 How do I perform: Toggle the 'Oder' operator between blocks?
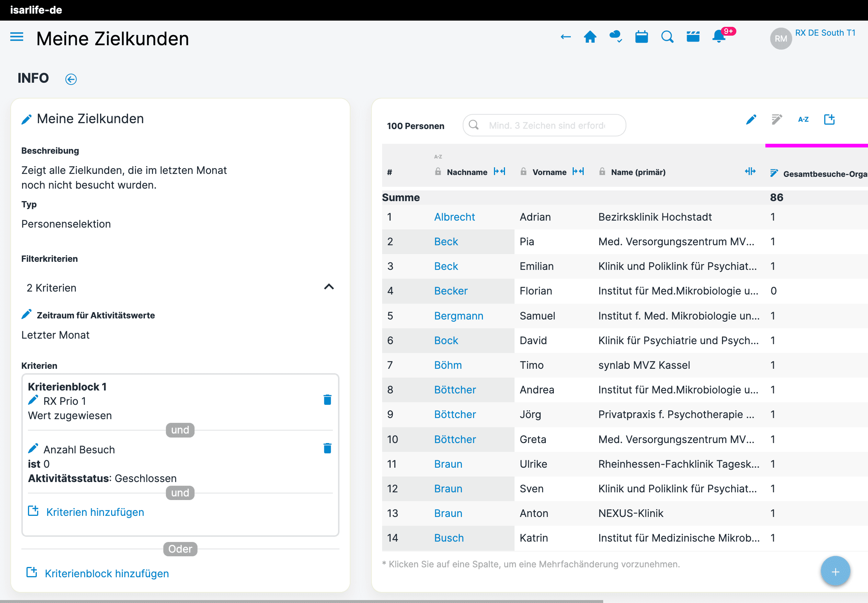click(180, 549)
